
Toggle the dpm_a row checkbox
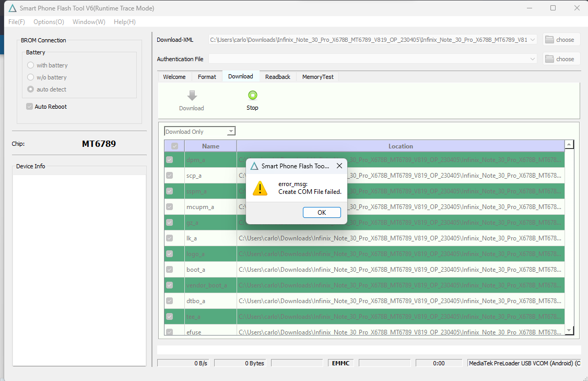click(x=170, y=160)
